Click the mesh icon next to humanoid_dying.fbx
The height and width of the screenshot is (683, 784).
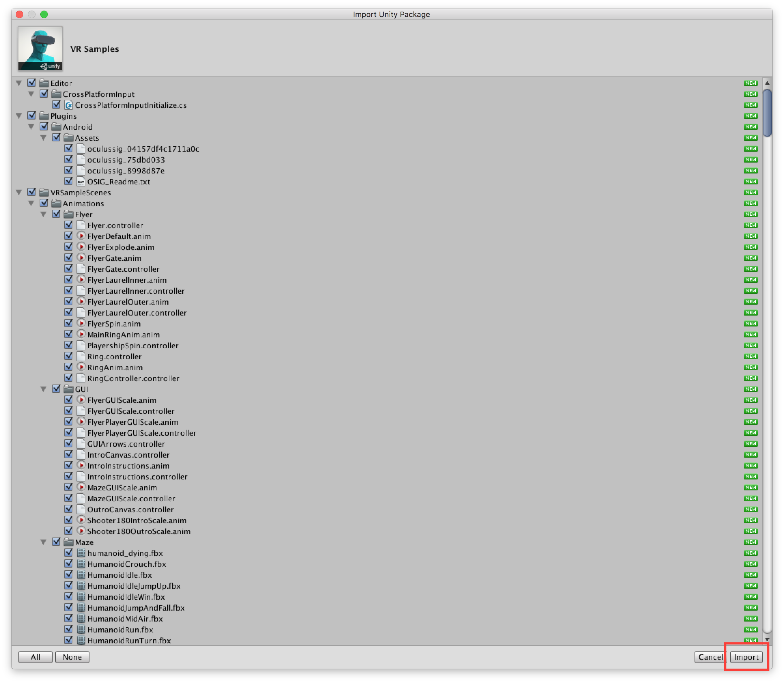(x=81, y=553)
